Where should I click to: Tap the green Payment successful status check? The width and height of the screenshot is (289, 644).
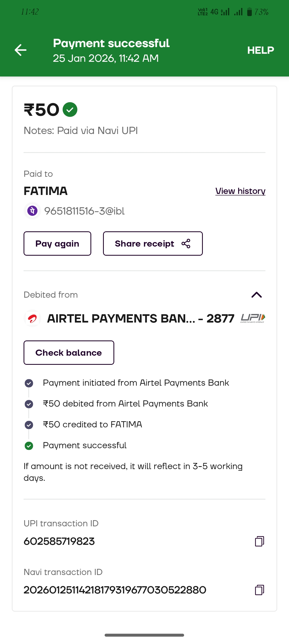pyautogui.click(x=29, y=446)
